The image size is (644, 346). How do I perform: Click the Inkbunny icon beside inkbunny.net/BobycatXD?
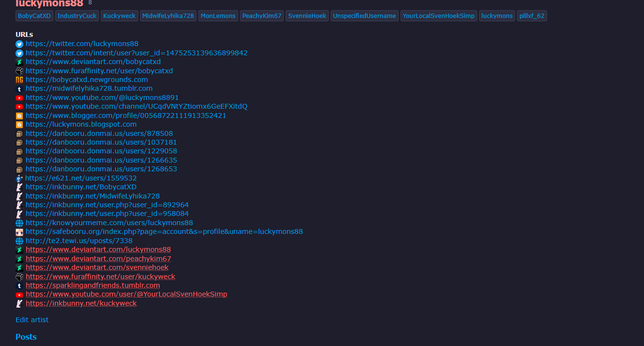19,187
